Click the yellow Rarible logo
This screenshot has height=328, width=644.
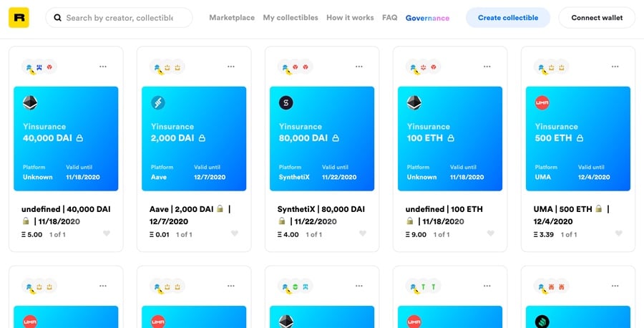19,18
